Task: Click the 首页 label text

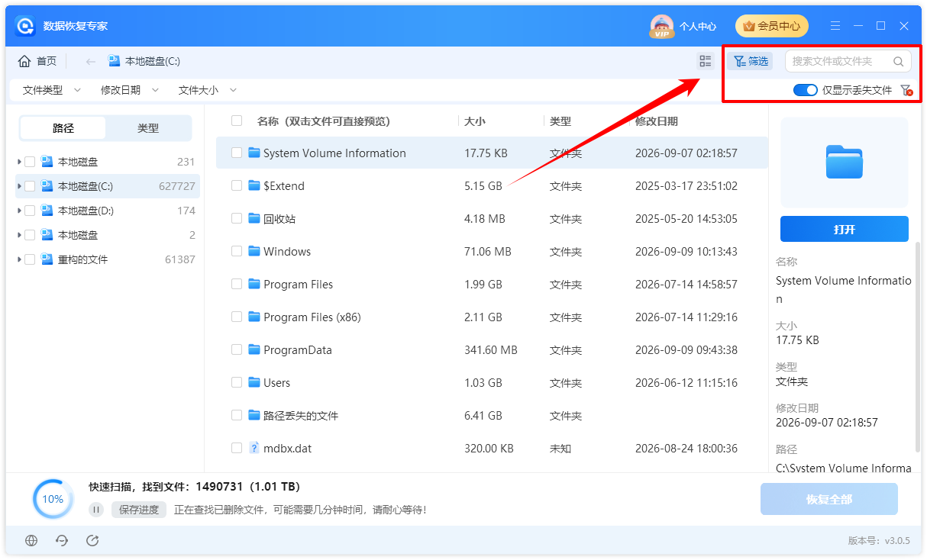Action: [x=47, y=61]
